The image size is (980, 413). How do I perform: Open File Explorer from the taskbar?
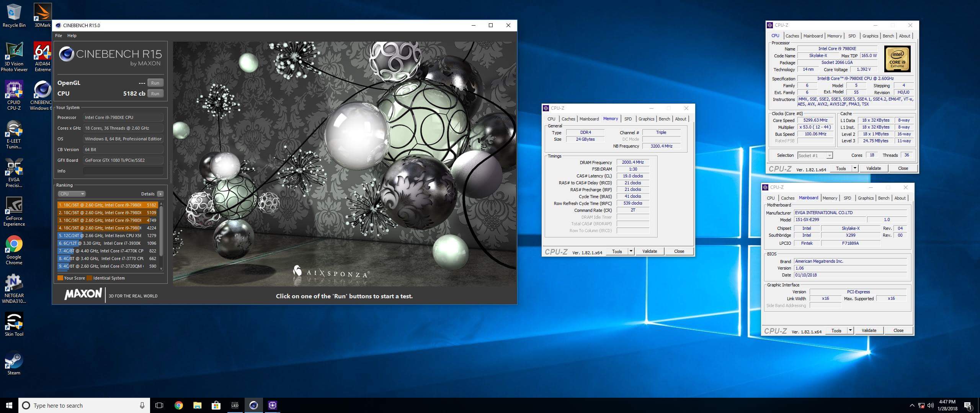click(197, 405)
